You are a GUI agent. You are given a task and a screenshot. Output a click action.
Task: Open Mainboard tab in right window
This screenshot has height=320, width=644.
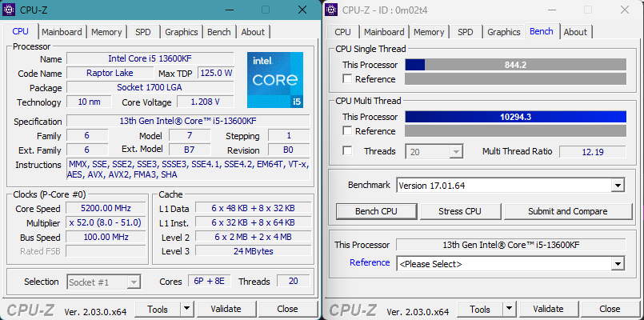(384, 32)
